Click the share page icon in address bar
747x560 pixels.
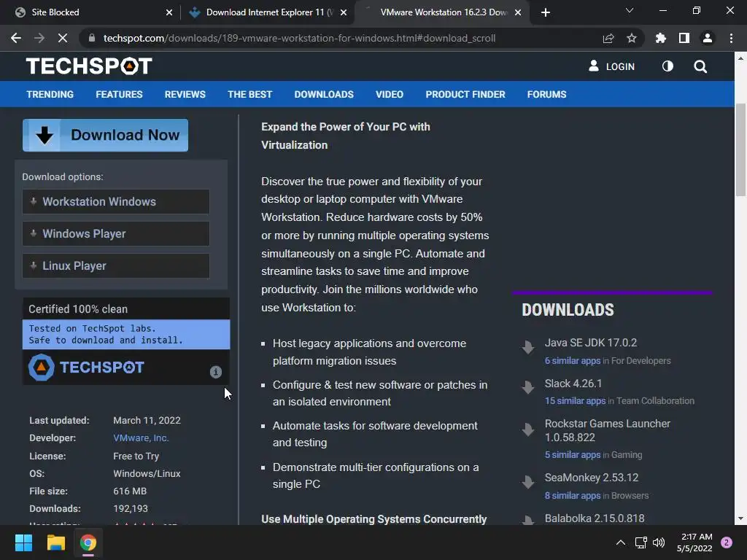click(x=608, y=38)
